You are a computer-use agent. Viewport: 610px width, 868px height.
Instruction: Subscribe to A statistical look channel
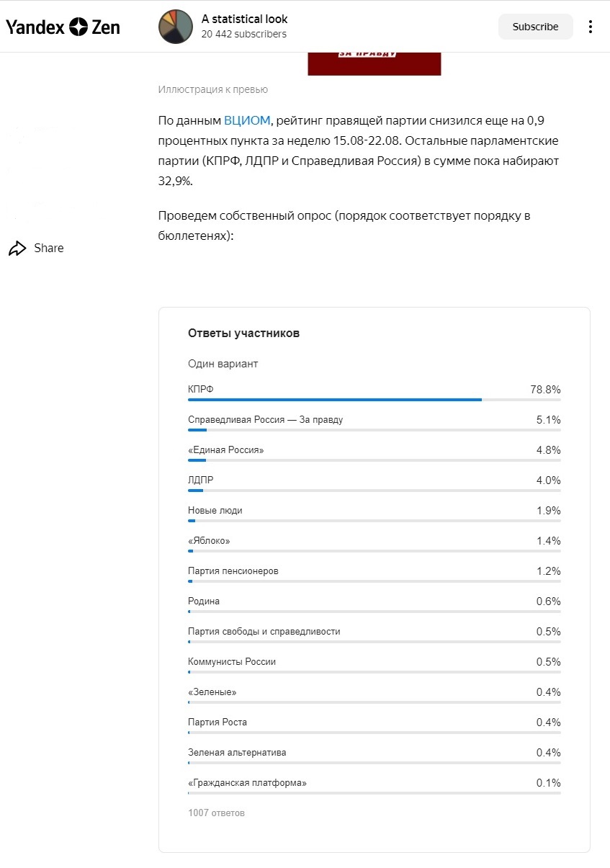coord(535,27)
